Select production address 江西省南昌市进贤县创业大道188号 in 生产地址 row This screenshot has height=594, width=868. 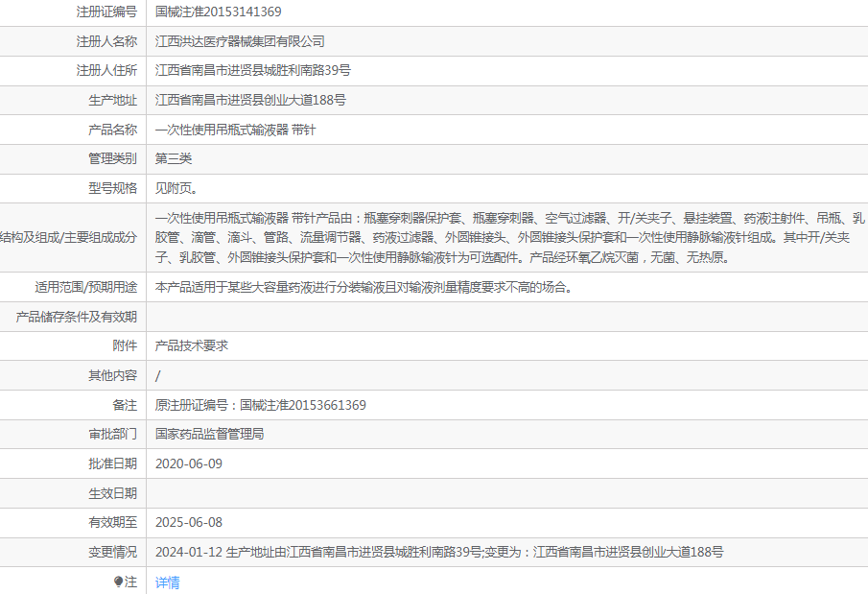(x=250, y=101)
